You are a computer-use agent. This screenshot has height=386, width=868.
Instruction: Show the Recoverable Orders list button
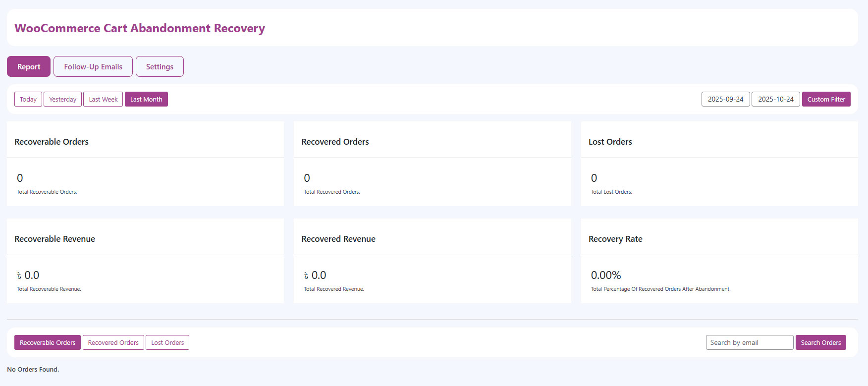pyautogui.click(x=48, y=342)
